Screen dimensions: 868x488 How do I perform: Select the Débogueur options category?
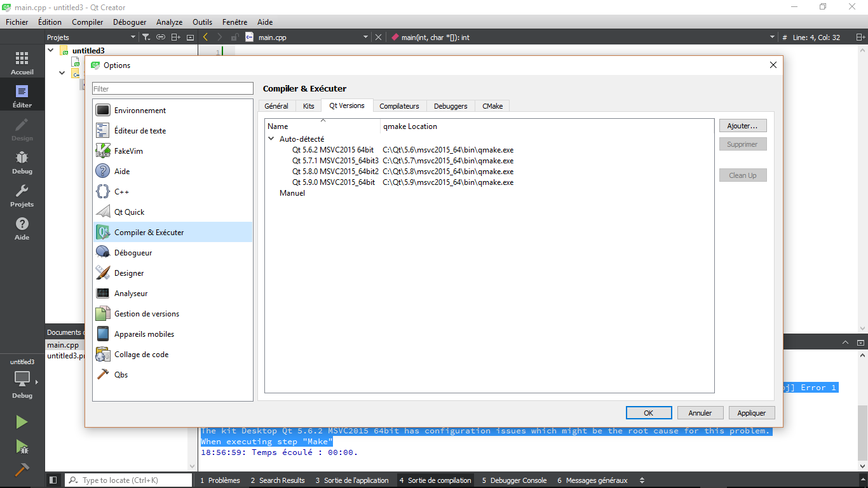(x=173, y=252)
